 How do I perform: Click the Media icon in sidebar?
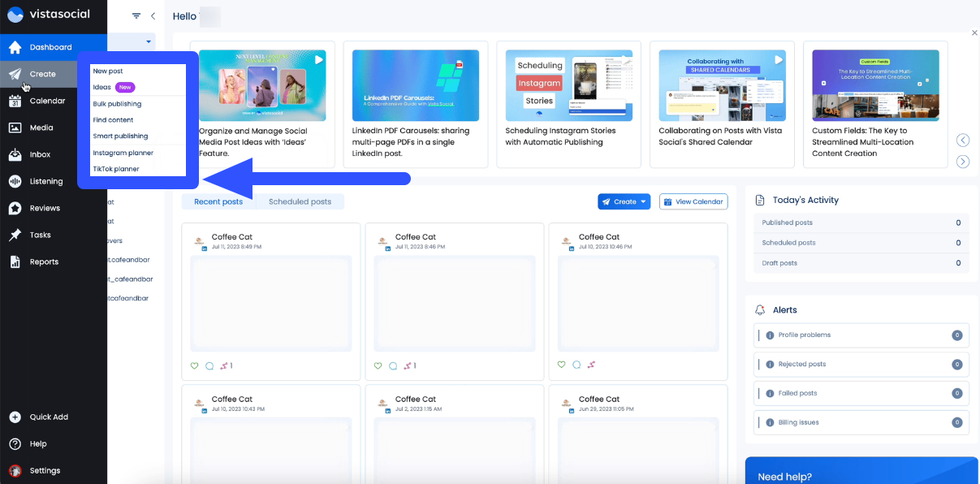coord(15,127)
